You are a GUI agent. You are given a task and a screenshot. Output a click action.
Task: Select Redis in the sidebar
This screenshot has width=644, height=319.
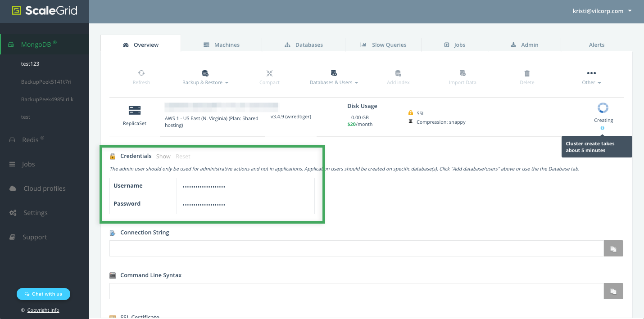click(x=33, y=139)
